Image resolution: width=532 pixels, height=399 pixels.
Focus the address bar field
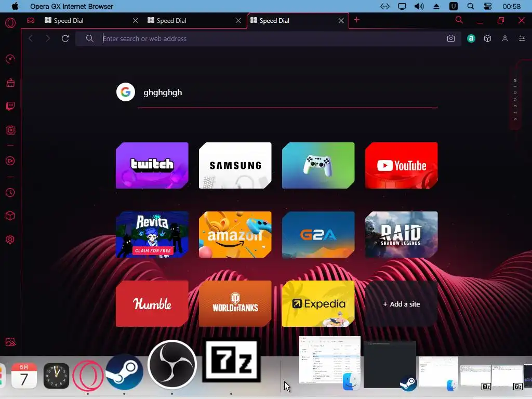(x=269, y=38)
